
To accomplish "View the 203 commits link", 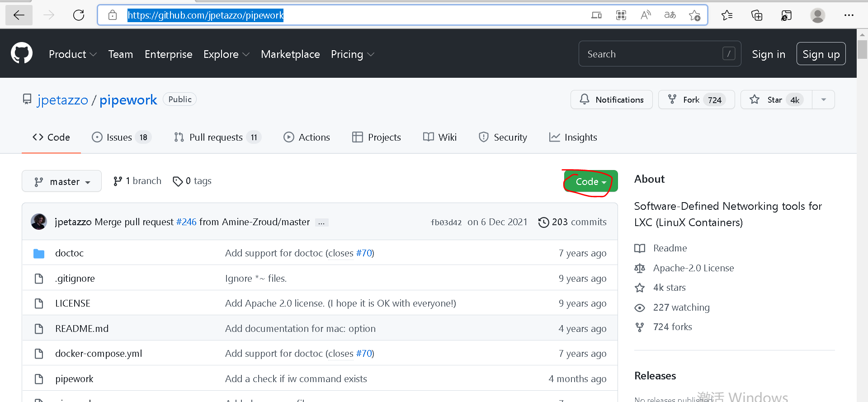I will (572, 222).
